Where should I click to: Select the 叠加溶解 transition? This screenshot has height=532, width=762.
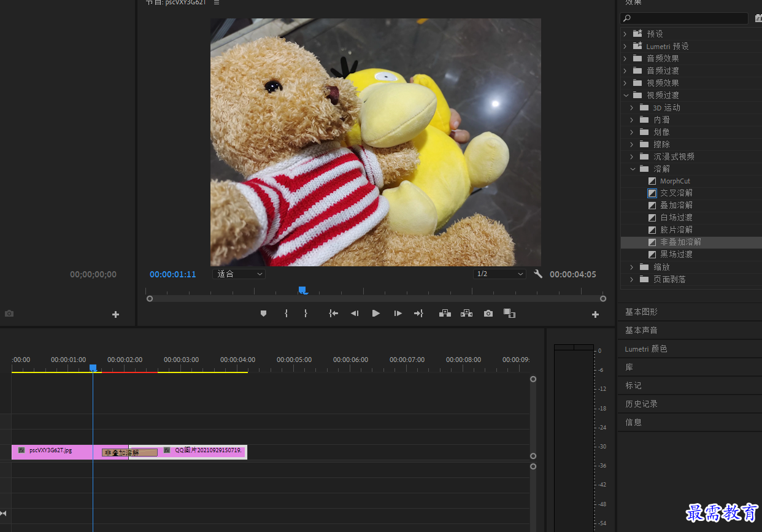(x=676, y=206)
